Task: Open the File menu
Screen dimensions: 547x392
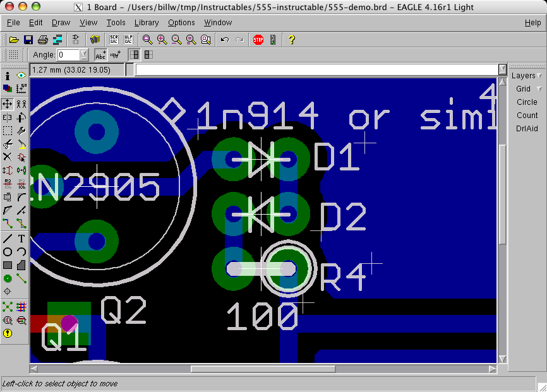Action: pos(13,23)
